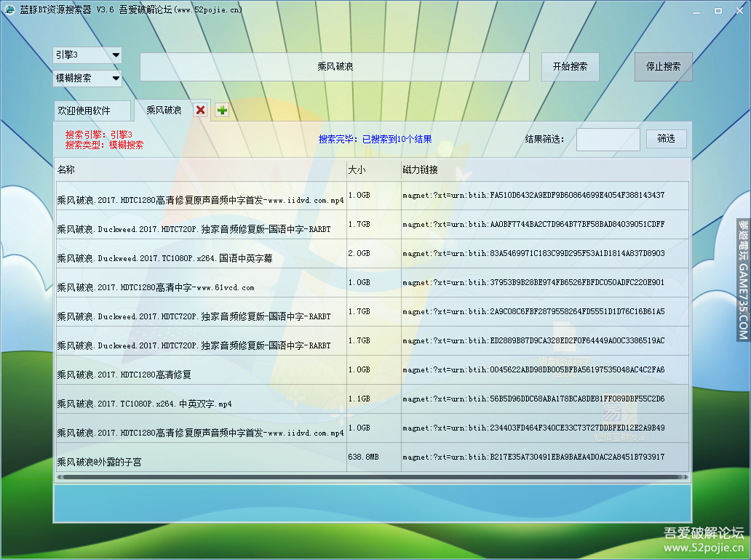Viewport: 751px width, 560px height.
Task: Close the 乘风破浪 tab with red X
Action: tap(200, 110)
